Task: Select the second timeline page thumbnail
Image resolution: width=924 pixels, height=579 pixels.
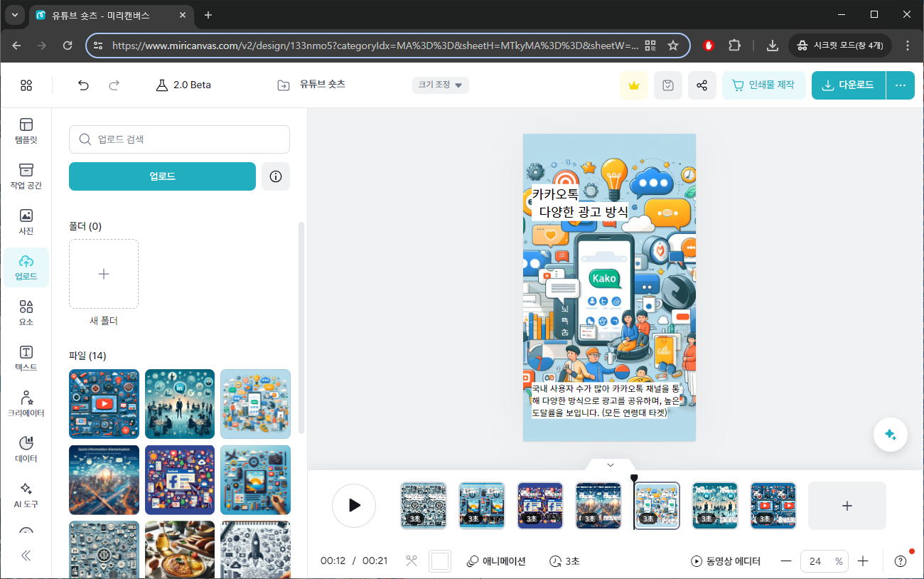Action: 482,506
